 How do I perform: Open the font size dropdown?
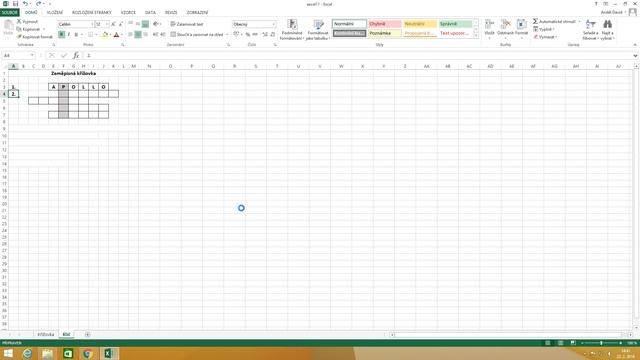107,24
